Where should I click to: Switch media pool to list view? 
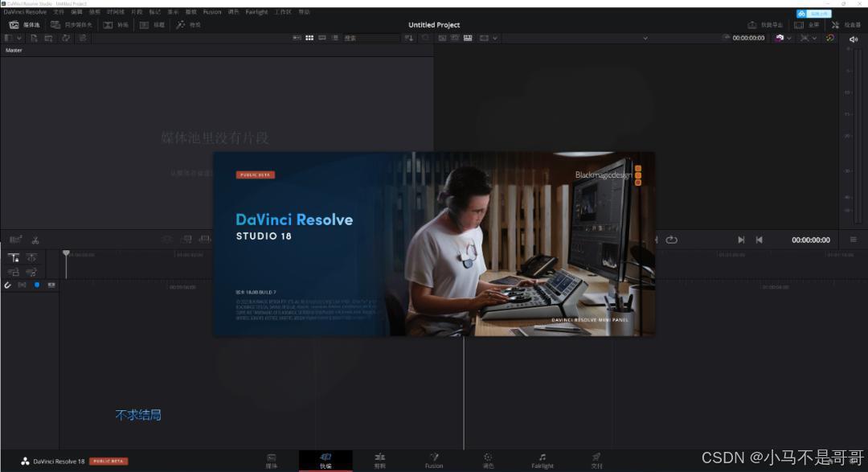click(335, 39)
